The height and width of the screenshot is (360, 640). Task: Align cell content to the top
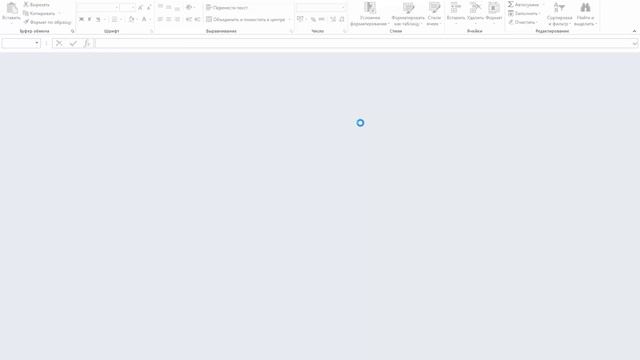pos(160,7)
